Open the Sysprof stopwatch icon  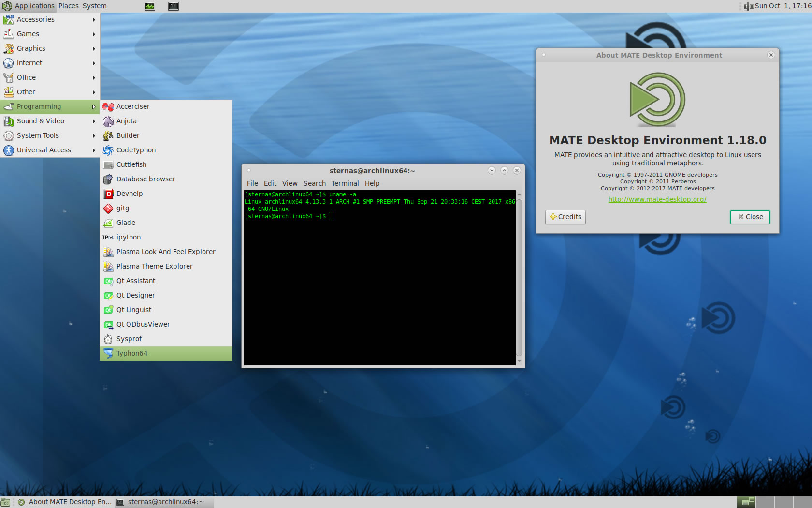[x=108, y=339]
